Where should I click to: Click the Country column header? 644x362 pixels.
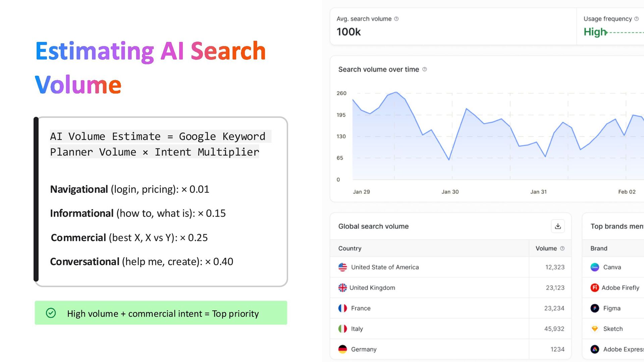point(350,248)
